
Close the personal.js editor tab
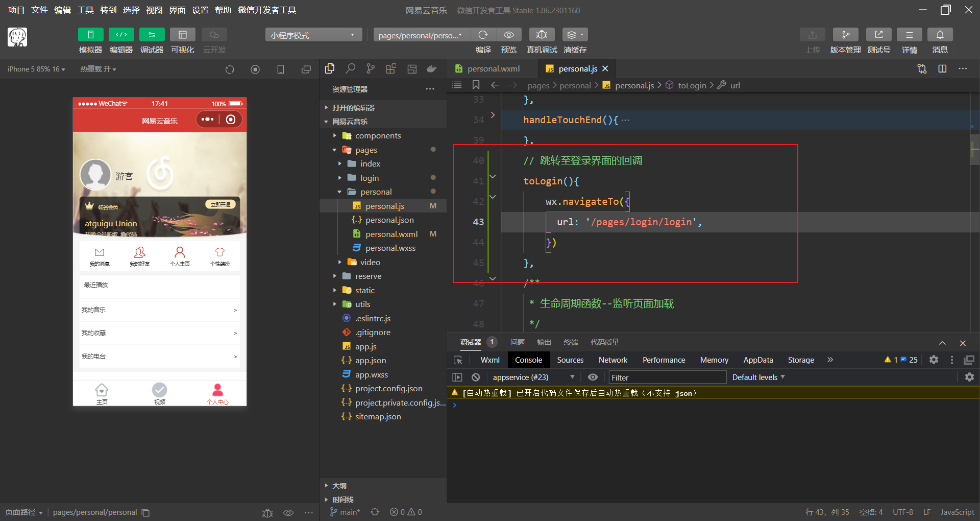click(605, 68)
